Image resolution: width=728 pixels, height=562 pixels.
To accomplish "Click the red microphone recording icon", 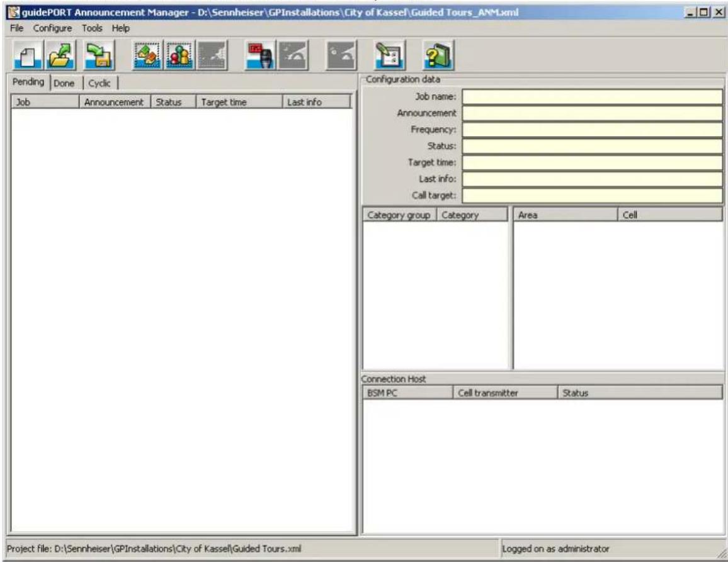I will click(x=261, y=55).
